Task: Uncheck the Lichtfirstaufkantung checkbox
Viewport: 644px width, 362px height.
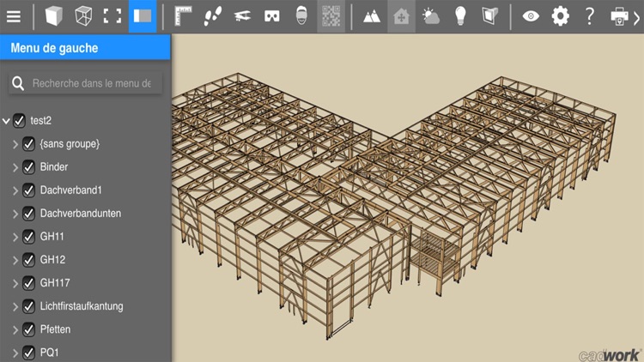Action: (x=28, y=306)
